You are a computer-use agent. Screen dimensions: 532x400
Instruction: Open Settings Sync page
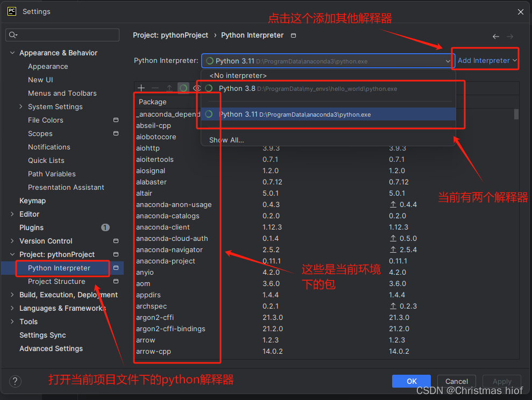[x=42, y=335]
